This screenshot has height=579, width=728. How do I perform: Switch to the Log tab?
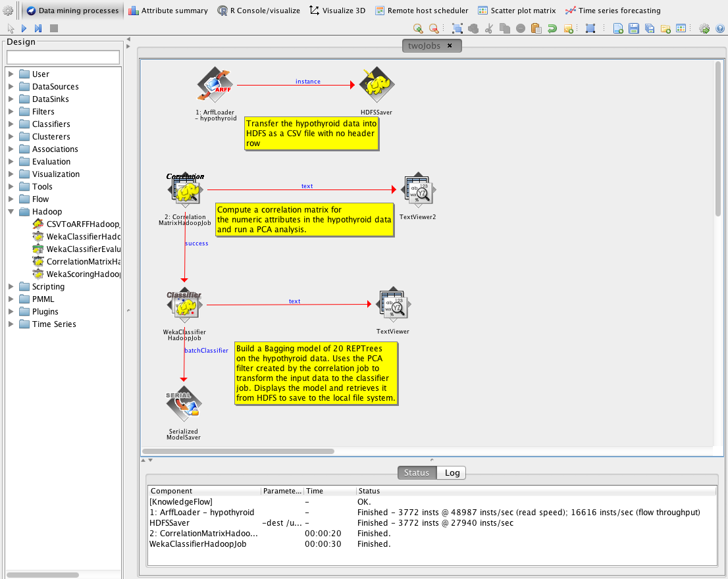[x=452, y=473]
